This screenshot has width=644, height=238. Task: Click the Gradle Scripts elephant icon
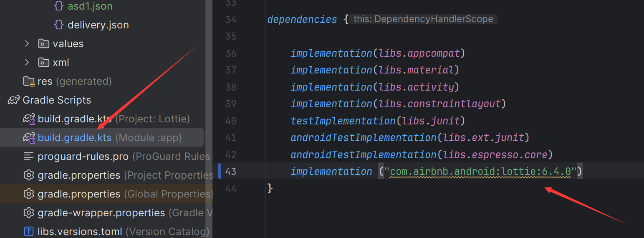click(13, 100)
